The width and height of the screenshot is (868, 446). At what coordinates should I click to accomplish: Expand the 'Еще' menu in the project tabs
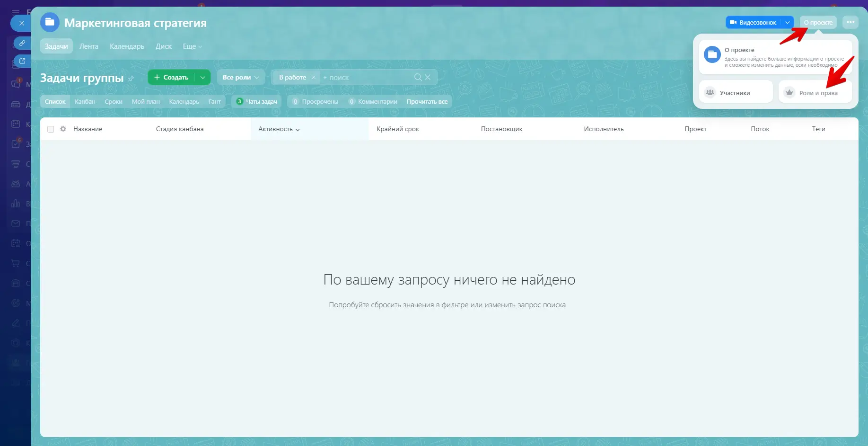pos(192,46)
